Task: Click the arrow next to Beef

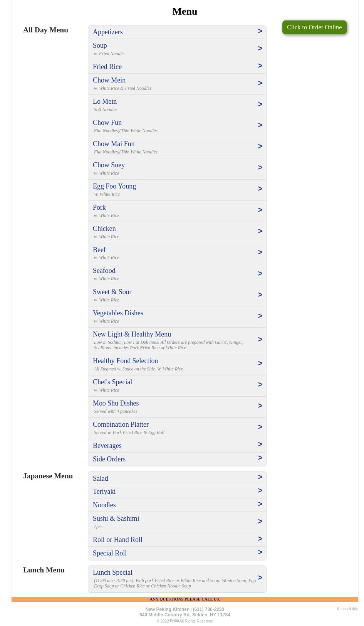Action: tap(260, 252)
